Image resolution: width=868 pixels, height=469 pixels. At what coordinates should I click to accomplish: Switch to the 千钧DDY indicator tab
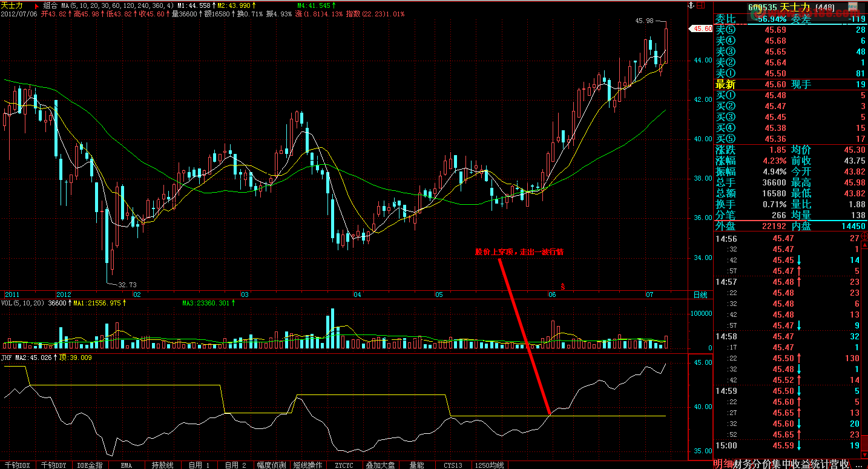53,465
